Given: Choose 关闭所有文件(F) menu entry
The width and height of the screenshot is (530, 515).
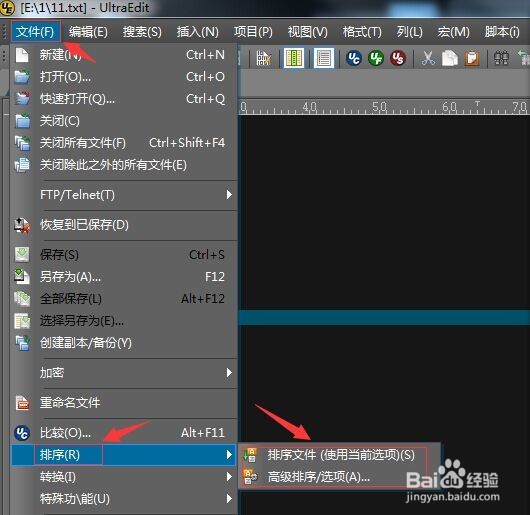Looking at the screenshot, I should point(124,143).
